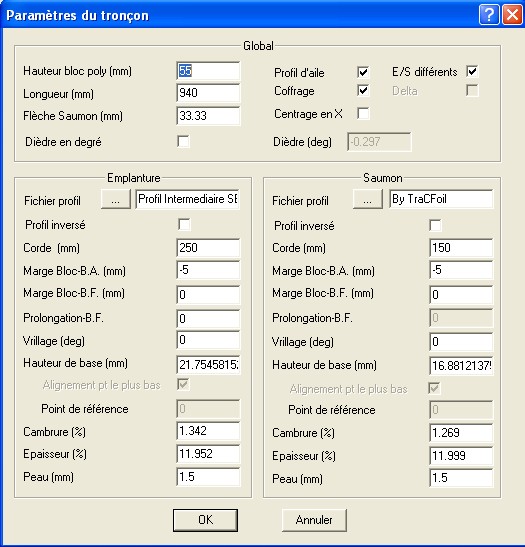
Task: Edit Emplanture Cambrure (%) value
Action: pos(208,431)
